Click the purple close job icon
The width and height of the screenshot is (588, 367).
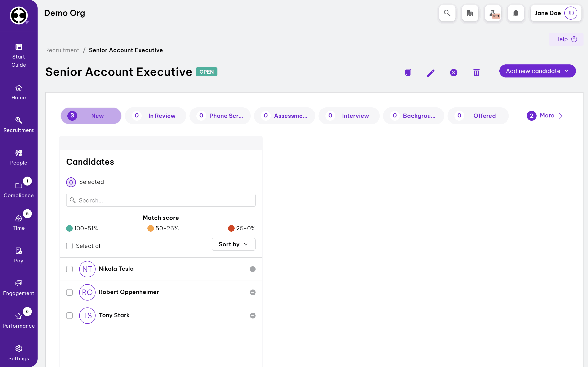click(453, 73)
